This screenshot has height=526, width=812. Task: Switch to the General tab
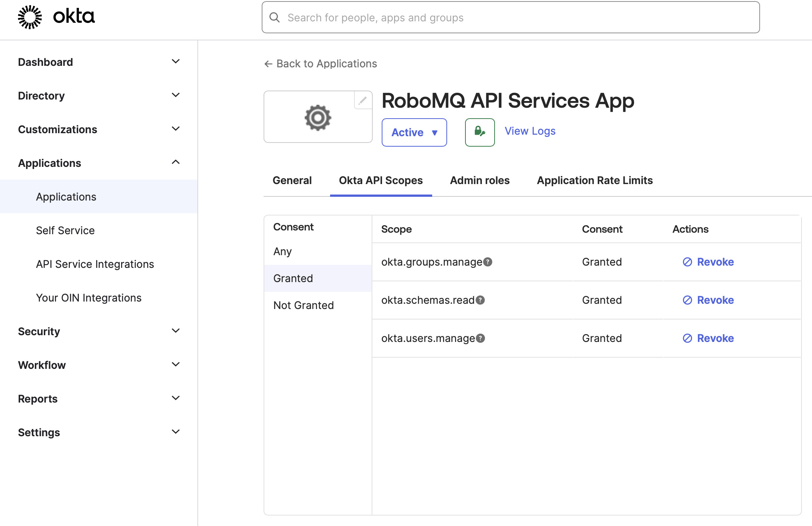(292, 180)
